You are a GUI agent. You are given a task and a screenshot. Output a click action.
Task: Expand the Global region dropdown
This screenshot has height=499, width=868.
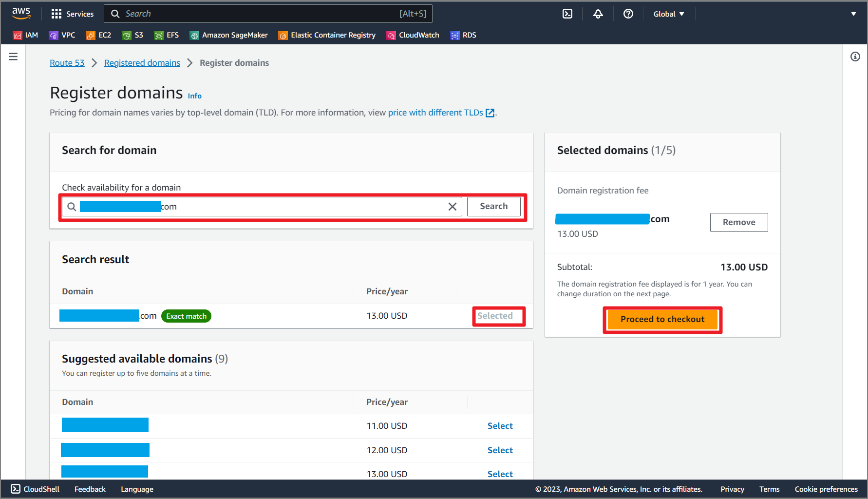[669, 14]
